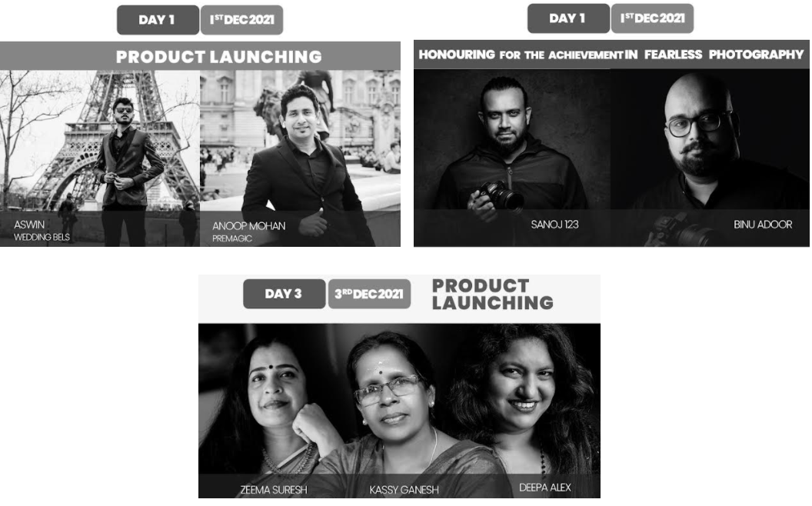Click the WEDDING BELS caption

click(42, 237)
